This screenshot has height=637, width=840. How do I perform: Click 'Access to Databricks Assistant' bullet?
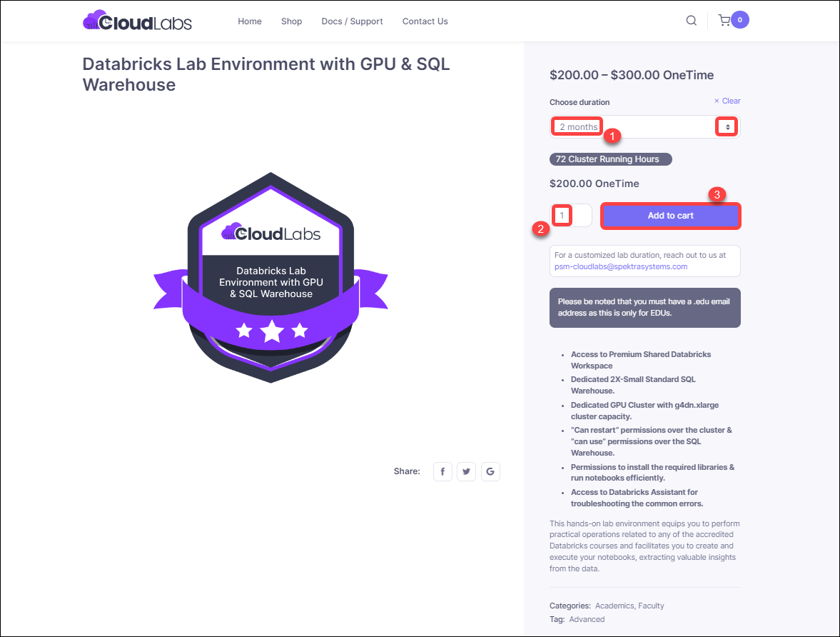pyautogui.click(x=637, y=498)
